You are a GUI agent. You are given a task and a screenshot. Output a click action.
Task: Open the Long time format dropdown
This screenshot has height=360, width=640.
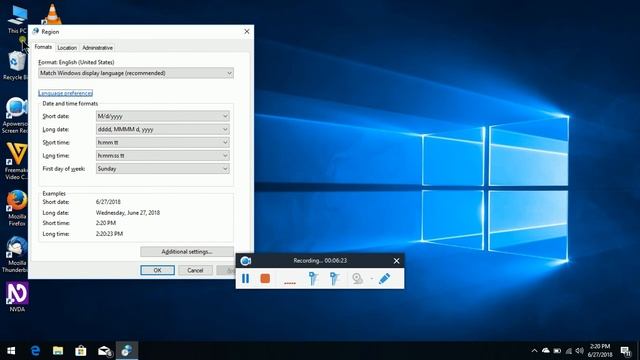pyautogui.click(x=162, y=156)
